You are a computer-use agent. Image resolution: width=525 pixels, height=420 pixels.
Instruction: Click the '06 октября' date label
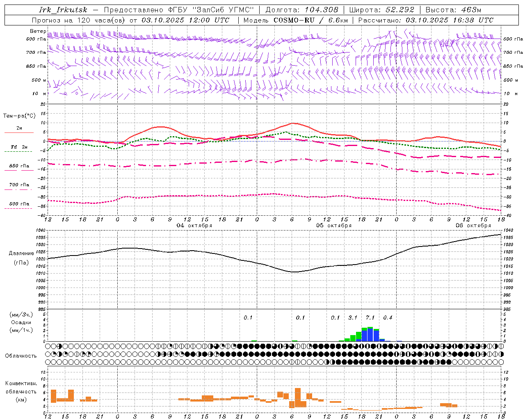[473, 225]
